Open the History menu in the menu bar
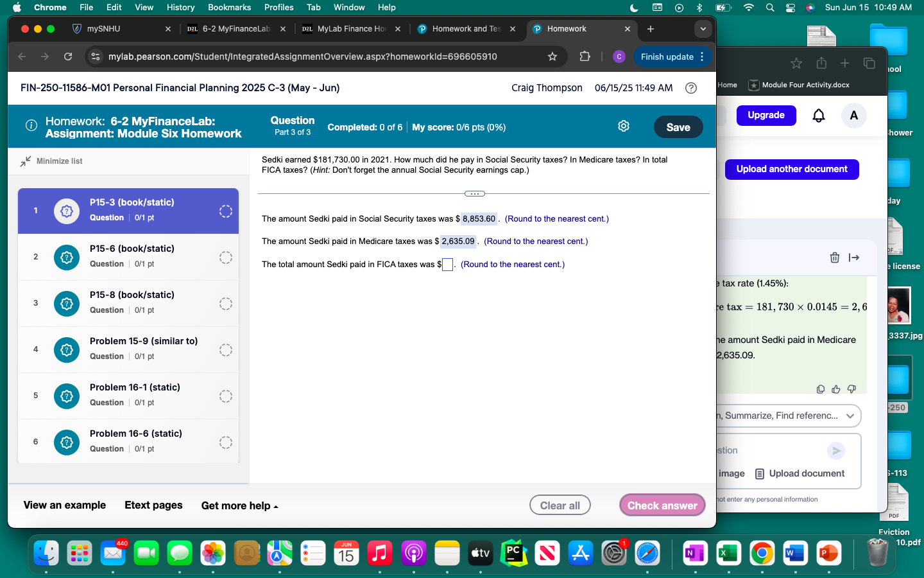The image size is (924, 578). (x=180, y=7)
